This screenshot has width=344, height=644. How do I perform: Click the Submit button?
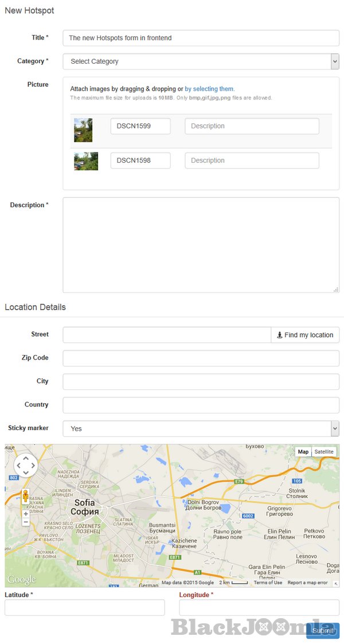pos(323,631)
